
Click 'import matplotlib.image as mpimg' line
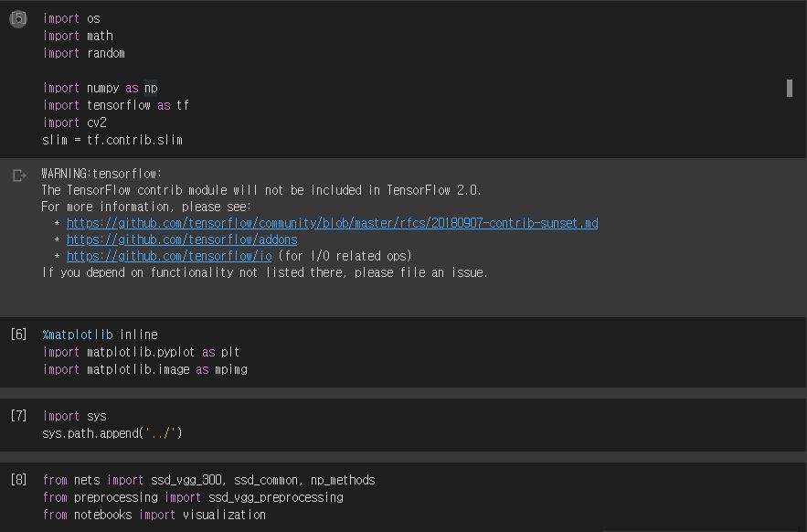[144, 370]
